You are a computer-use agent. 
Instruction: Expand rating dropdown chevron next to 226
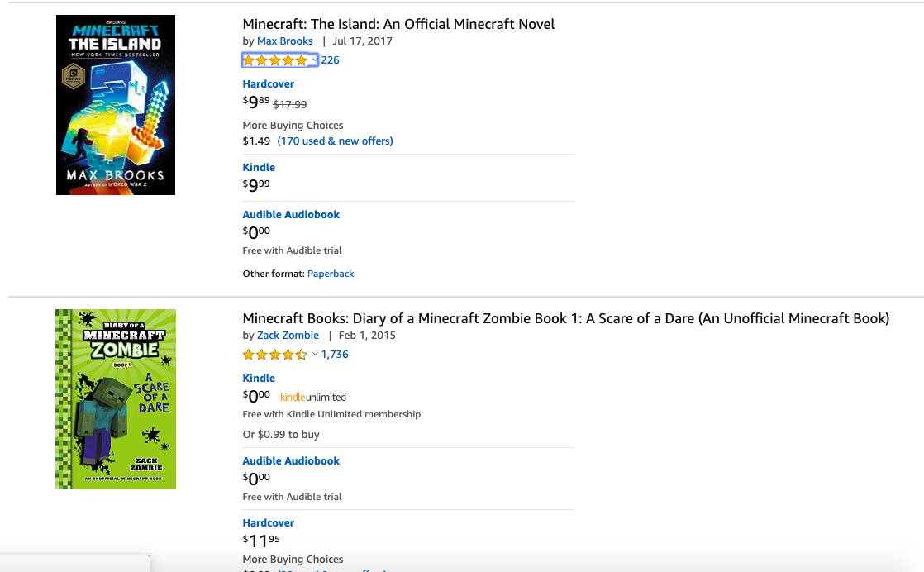315,60
